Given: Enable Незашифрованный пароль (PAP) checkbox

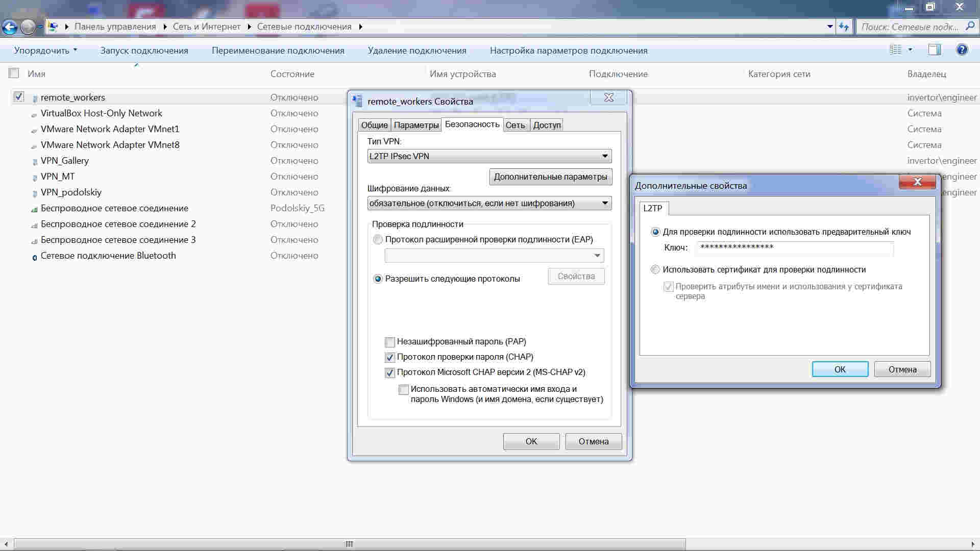Looking at the screenshot, I should tap(390, 342).
